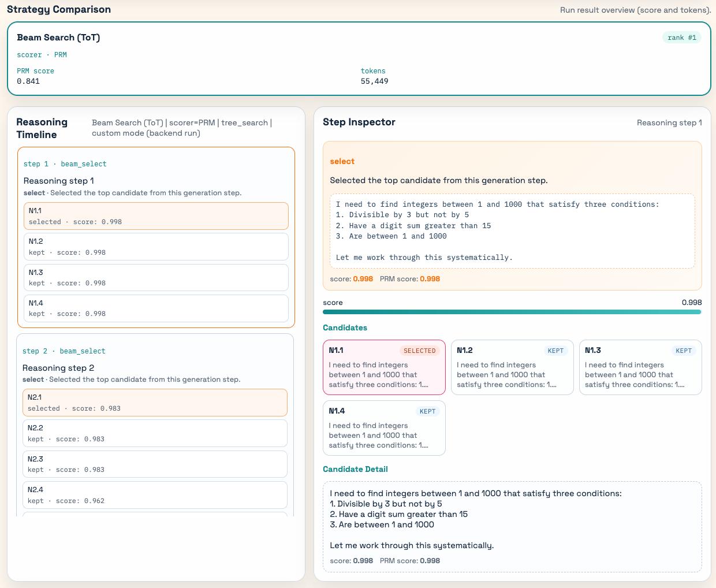Screen dimensions: 716x588
Task: Select timeline node N1.4
Action: pos(156,308)
